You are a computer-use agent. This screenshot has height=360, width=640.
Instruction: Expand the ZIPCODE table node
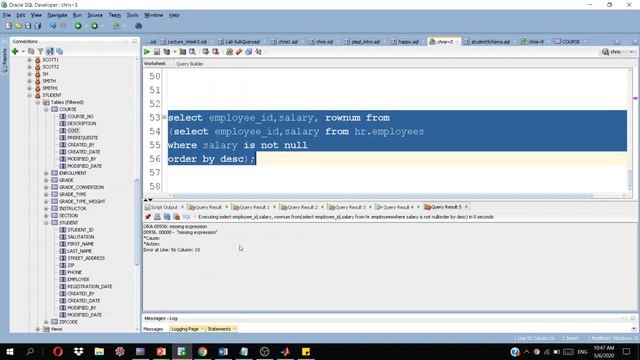point(46,322)
